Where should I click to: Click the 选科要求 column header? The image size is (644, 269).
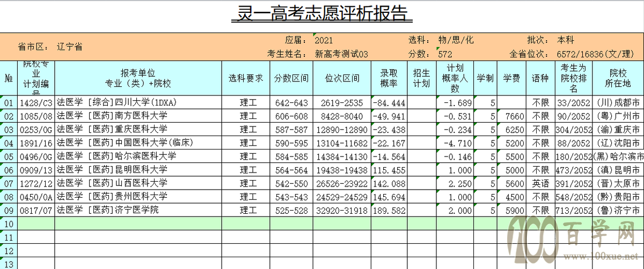(246, 78)
